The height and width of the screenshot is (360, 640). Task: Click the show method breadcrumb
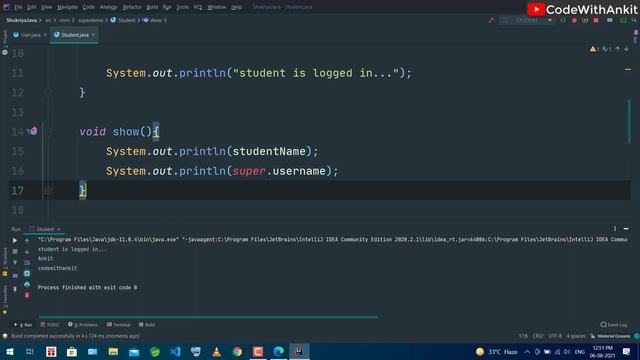pos(152,20)
